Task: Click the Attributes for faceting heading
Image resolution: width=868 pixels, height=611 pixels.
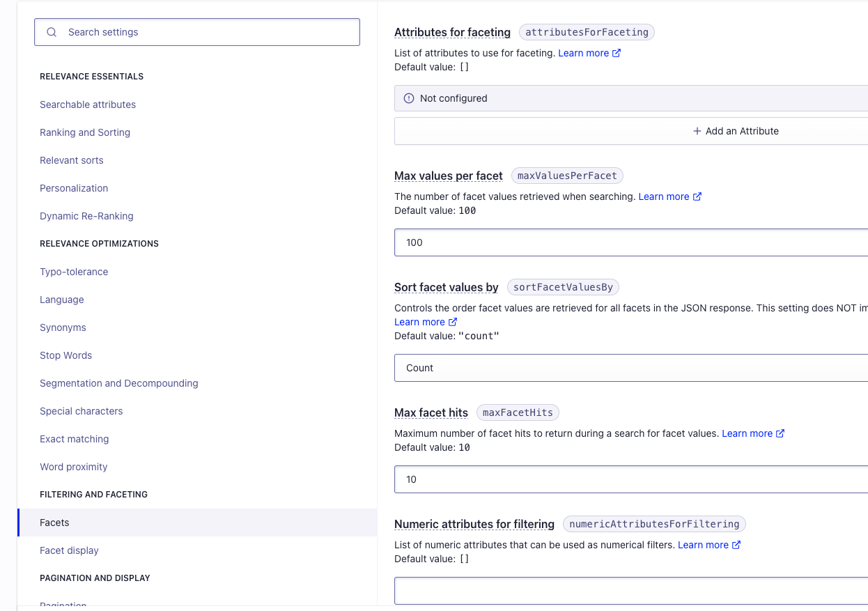Action: (452, 32)
